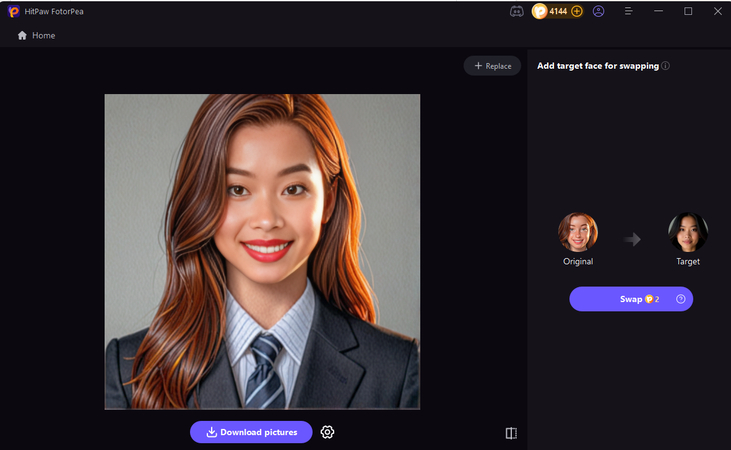This screenshot has height=450, width=731.
Task: Click the info icon beside swapping heading
Action: point(666,66)
